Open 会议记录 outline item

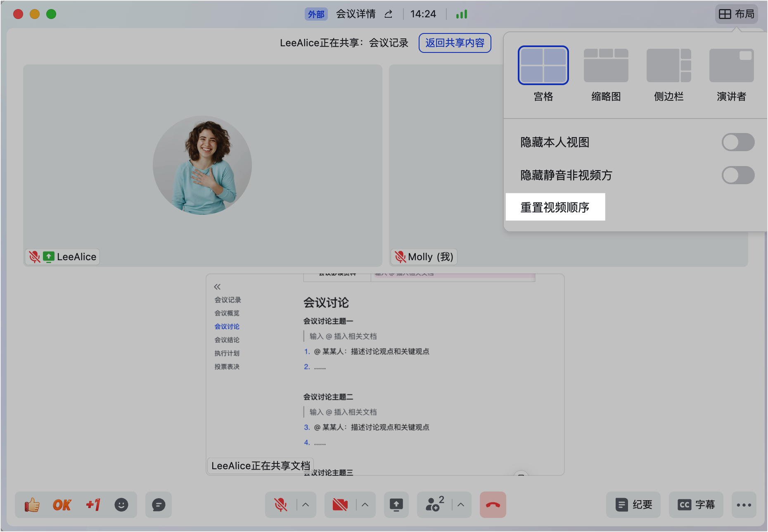[228, 300]
